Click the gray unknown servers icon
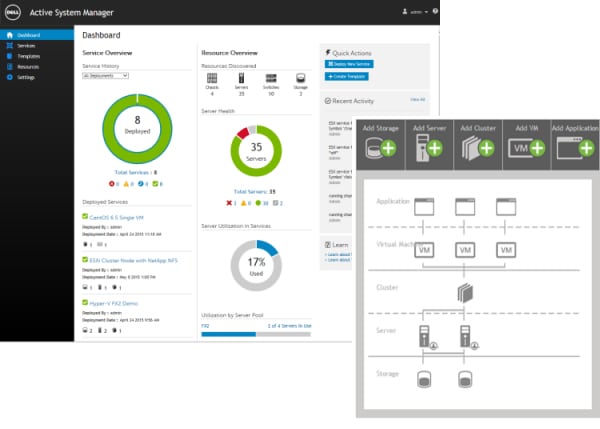 278,203
